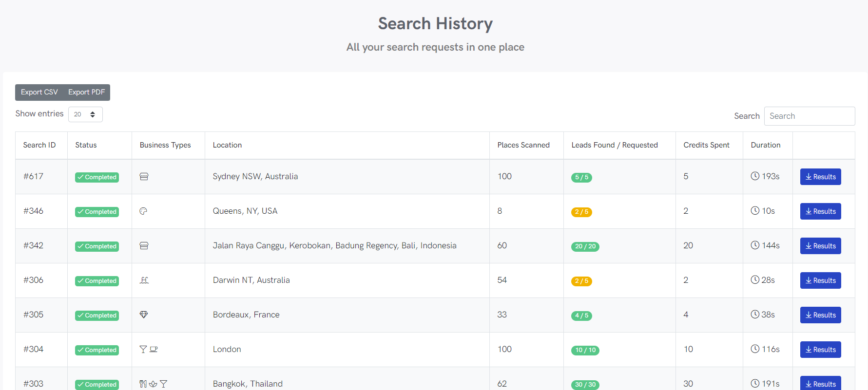Sort by the Credits Spent column header
Screen dimensions: 868x390
click(706, 145)
